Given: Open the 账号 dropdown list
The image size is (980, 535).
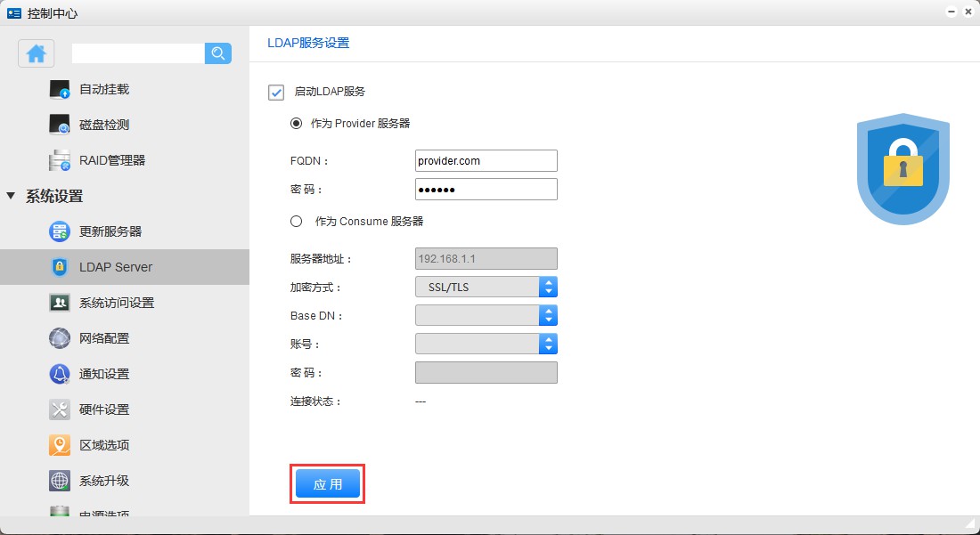Looking at the screenshot, I should [x=486, y=344].
